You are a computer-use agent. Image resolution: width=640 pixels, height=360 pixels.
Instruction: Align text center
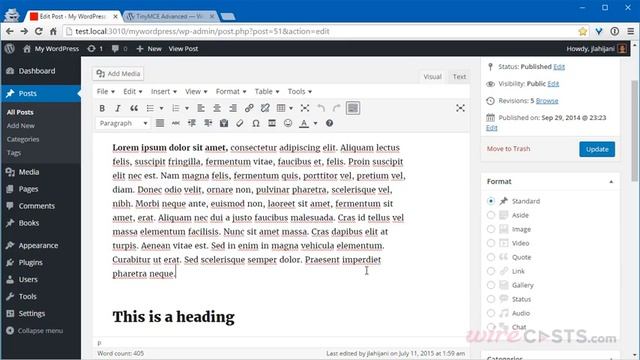[x=217, y=108]
